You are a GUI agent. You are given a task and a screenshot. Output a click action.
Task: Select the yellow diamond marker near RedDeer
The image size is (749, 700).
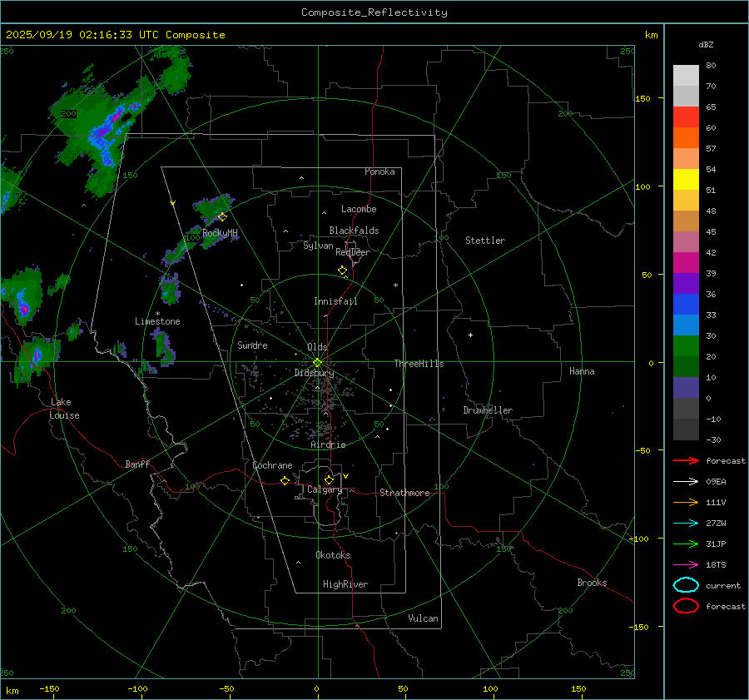tap(342, 271)
